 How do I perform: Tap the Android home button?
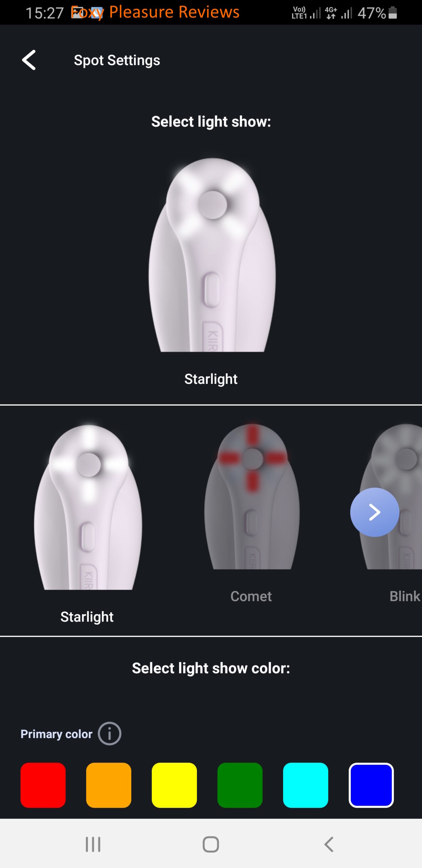[x=211, y=844]
